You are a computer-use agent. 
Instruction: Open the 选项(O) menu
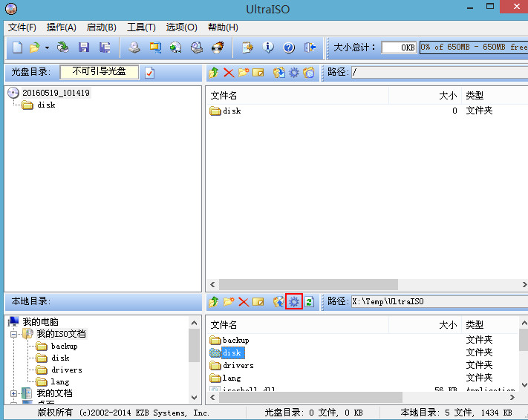181,27
